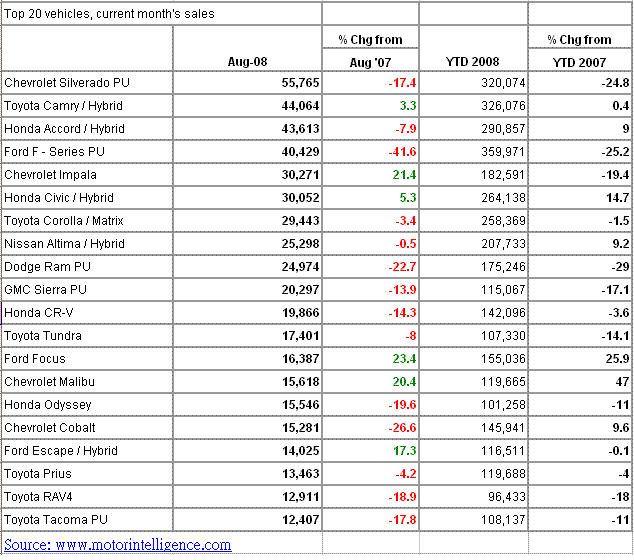Select the Honda Accord / Hybrid cell
Screen dimensions: 634x560
click(87, 129)
